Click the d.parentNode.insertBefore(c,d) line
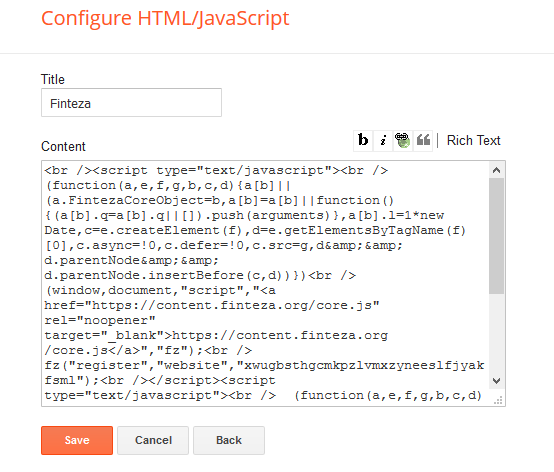This screenshot has height=472, width=554. coord(200,276)
